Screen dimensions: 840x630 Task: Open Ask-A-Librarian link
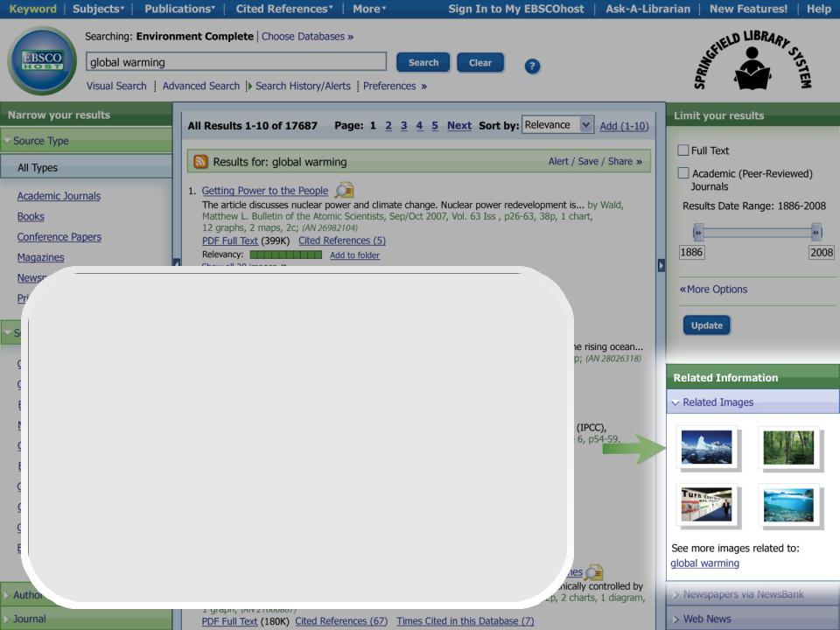tap(647, 9)
